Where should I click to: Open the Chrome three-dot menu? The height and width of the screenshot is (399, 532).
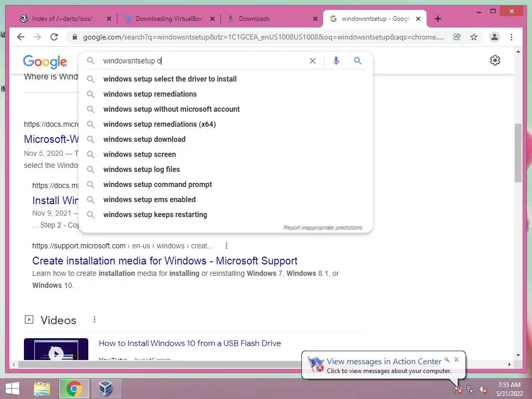511,37
